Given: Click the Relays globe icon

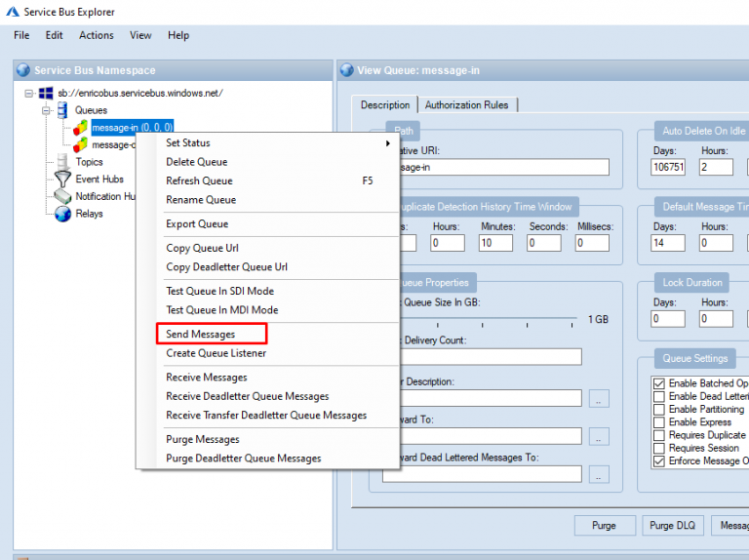Looking at the screenshot, I should click(x=62, y=214).
